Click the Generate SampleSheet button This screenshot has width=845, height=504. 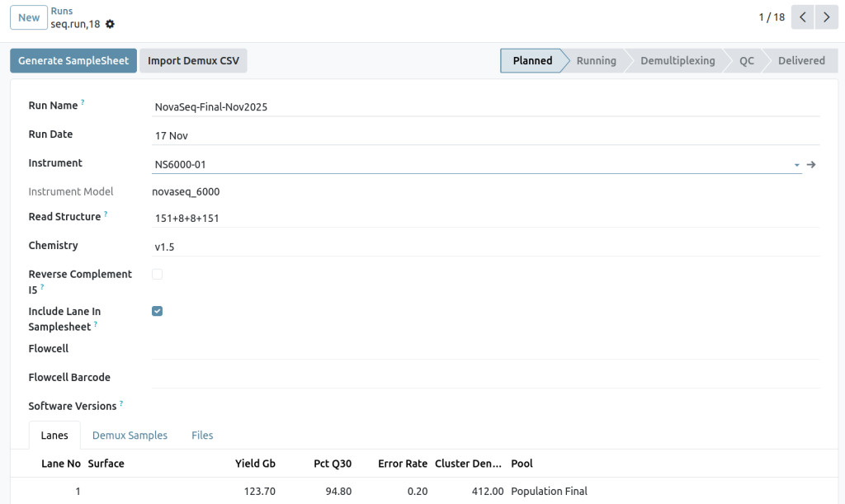73,60
